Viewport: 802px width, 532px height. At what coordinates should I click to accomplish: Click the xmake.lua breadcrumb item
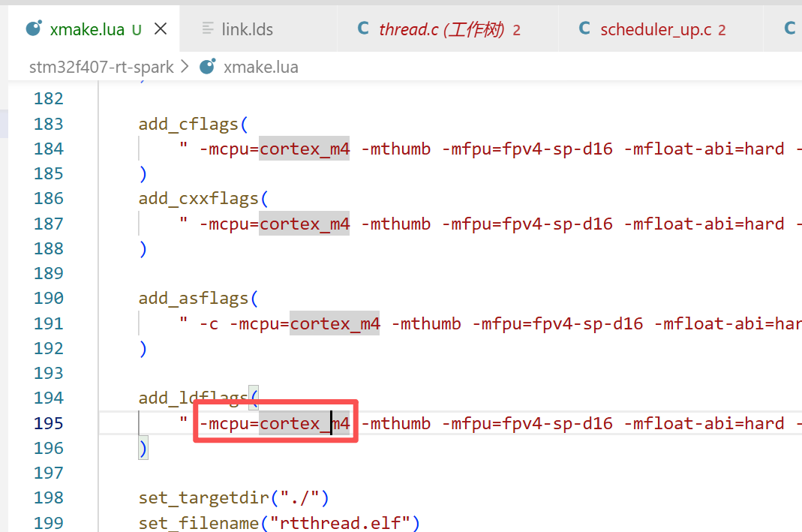261,67
